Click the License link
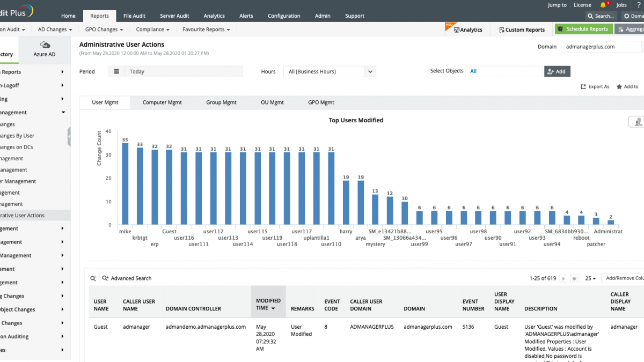The height and width of the screenshot is (362, 644). (x=582, y=5)
